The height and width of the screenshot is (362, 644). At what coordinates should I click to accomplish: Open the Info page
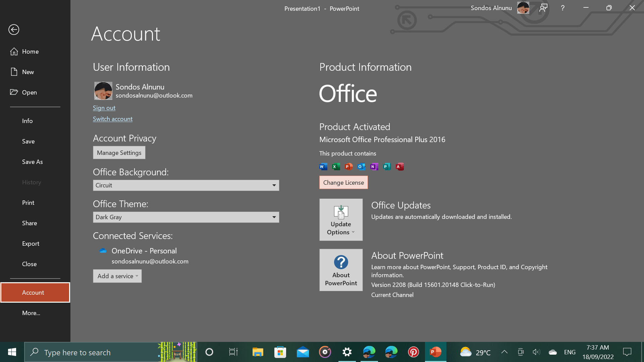[x=35, y=121]
